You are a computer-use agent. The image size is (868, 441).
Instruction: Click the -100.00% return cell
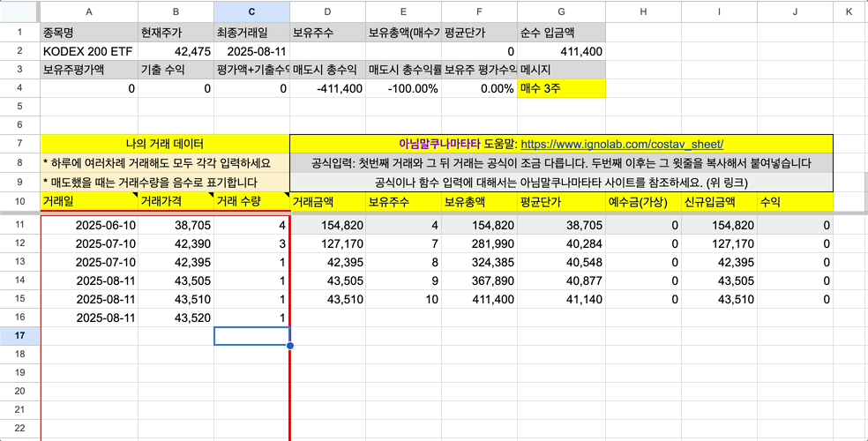tap(403, 88)
